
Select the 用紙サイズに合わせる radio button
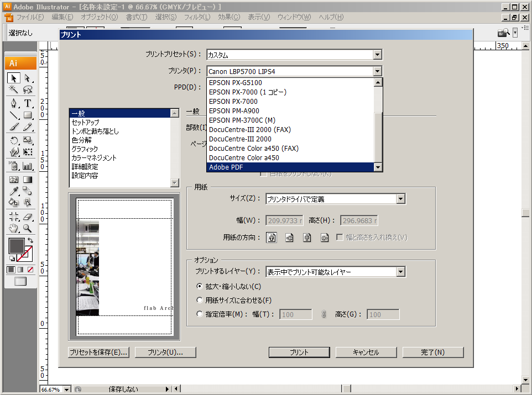coord(200,301)
